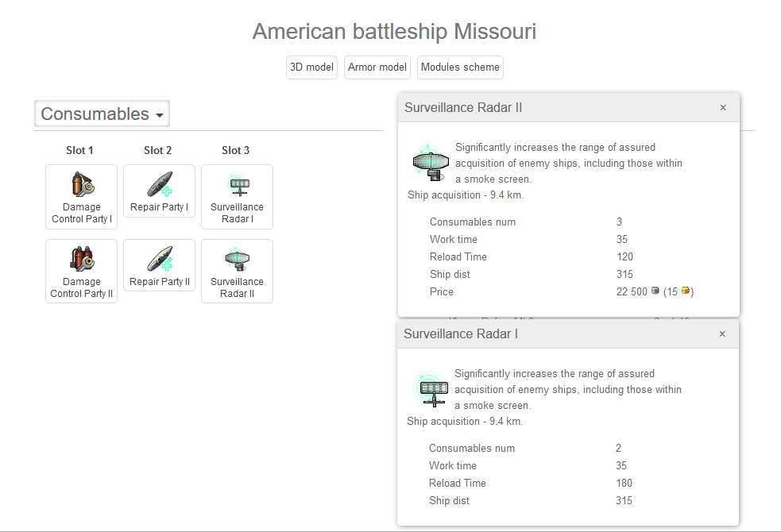Click radar image in Radar I popup
The width and height of the screenshot is (781, 532).
[432, 388]
